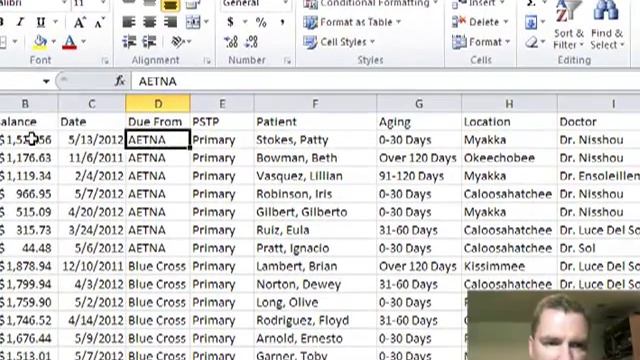The width and height of the screenshot is (640, 360).
Task: Click the Okeechobee location cell
Action: (x=509, y=158)
